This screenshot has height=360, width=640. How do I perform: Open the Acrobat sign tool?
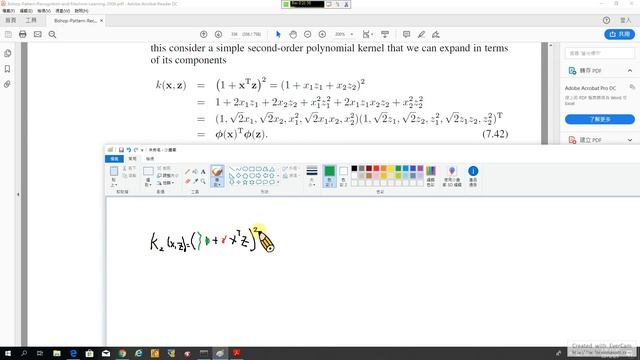(436, 34)
